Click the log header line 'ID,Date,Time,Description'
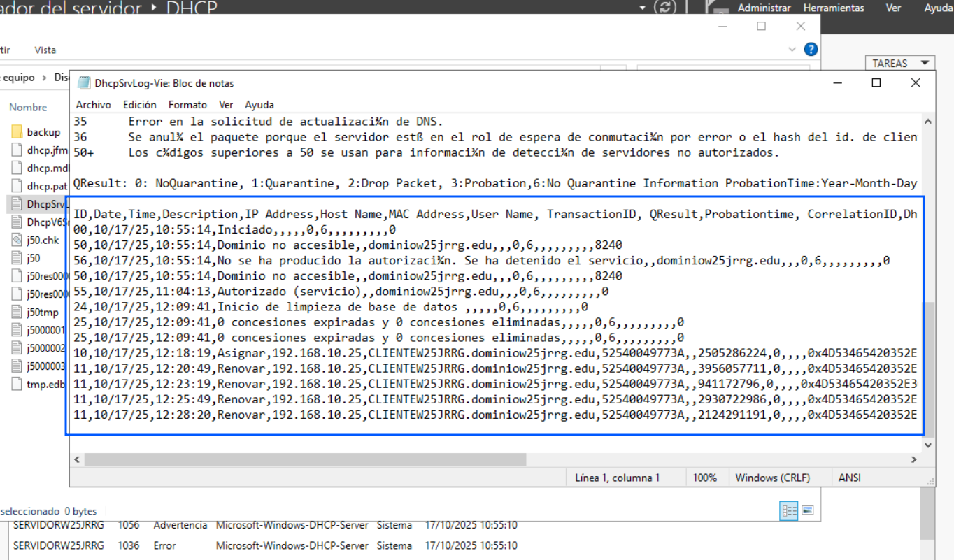 point(494,214)
